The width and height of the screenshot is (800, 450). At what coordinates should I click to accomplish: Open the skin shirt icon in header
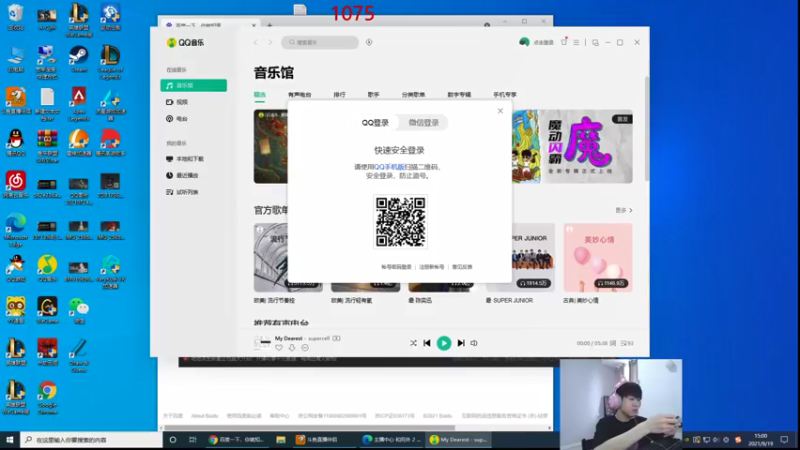tap(564, 42)
